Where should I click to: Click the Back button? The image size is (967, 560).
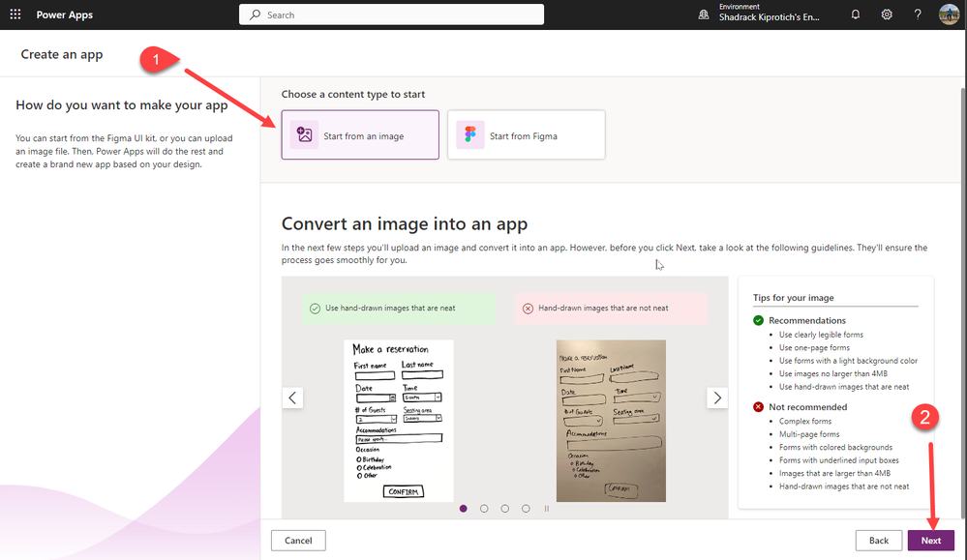click(x=879, y=541)
